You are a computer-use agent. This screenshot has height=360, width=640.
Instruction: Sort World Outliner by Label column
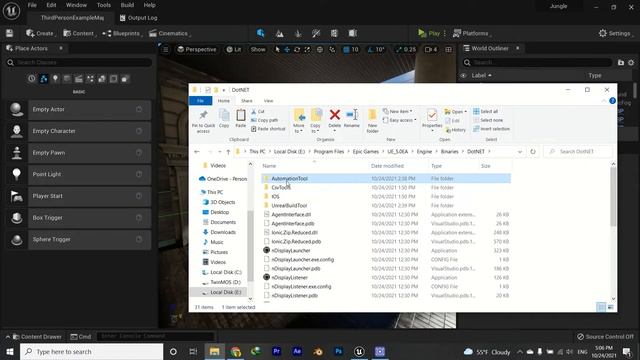pyautogui.click(x=481, y=76)
